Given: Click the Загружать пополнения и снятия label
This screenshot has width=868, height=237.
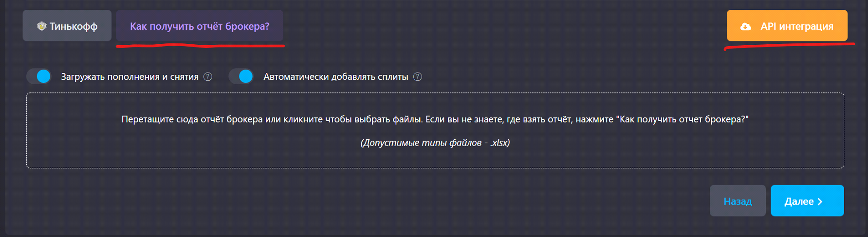Looking at the screenshot, I should (129, 76).
